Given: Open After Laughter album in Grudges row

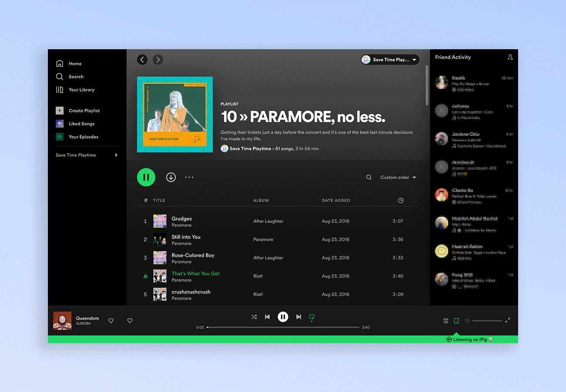Looking at the screenshot, I should [x=268, y=221].
